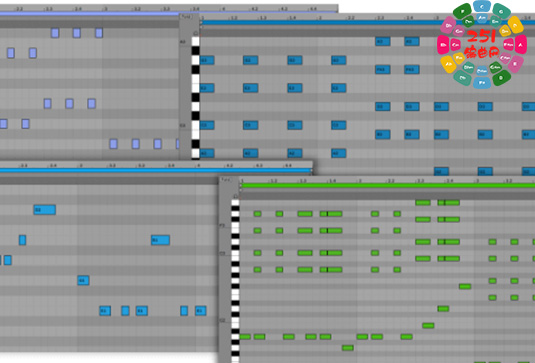Select the first green bass note at bar 1
This screenshot has height=363, width=535.
pos(245,337)
